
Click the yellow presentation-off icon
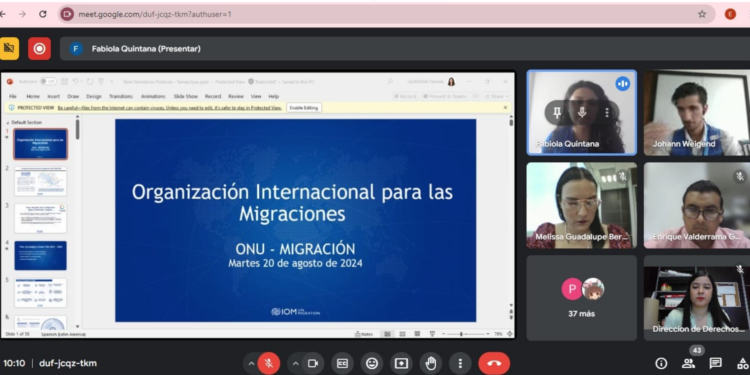click(x=9, y=48)
